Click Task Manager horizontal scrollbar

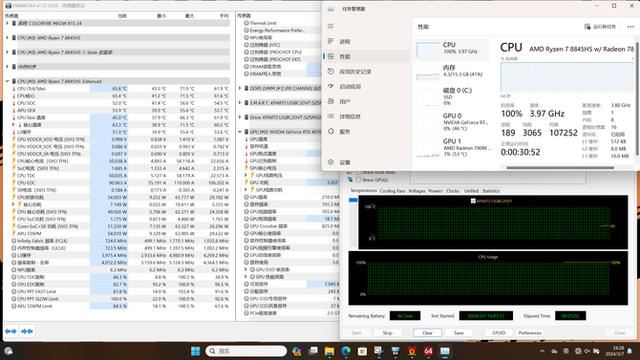click(560, 167)
